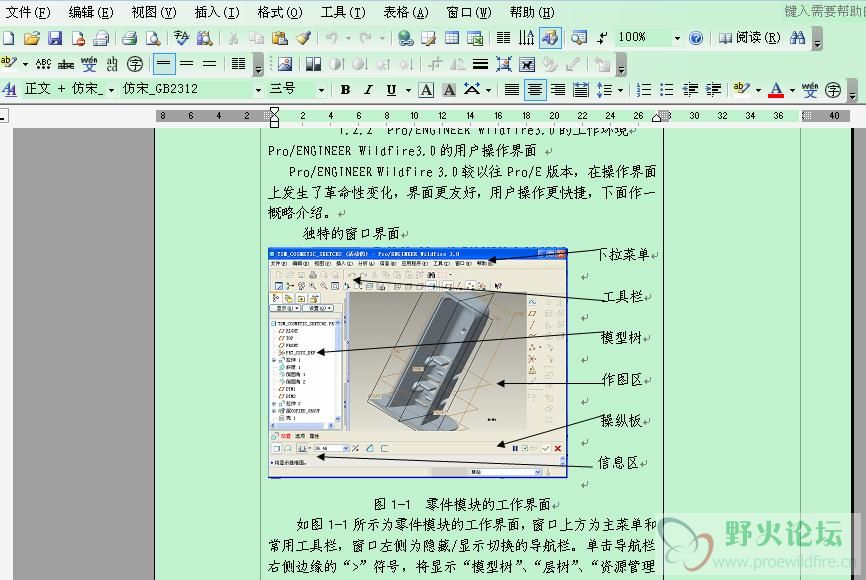Click the blue Help question mark icon
The image size is (866, 580).
tap(696, 38)
